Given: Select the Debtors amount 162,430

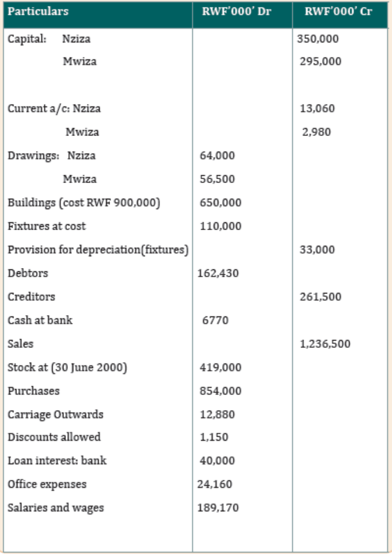Looking at the screenshot, I should pos(218,273).
